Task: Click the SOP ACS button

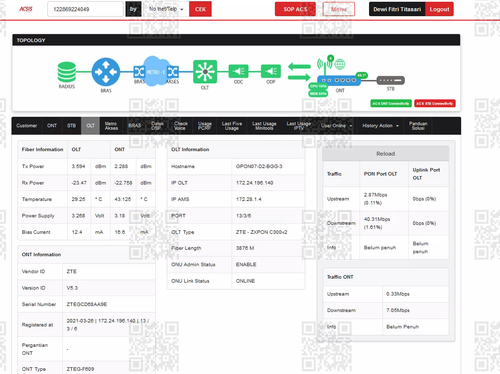Action: tap(295, 9)
